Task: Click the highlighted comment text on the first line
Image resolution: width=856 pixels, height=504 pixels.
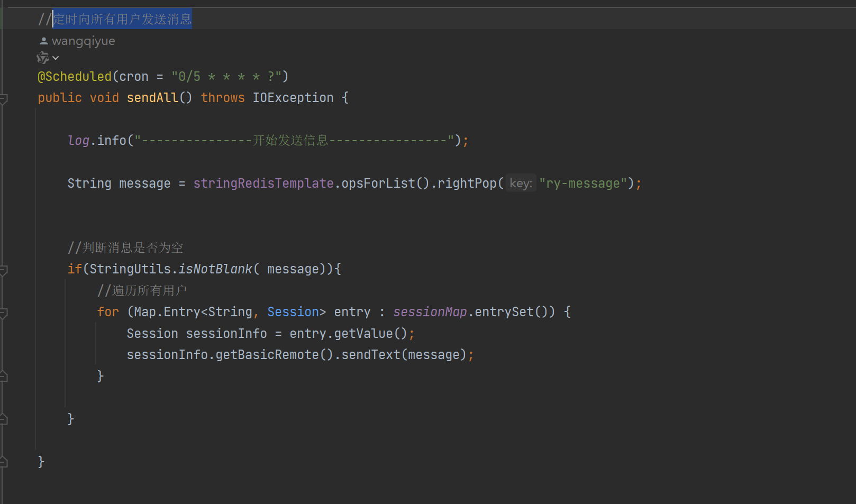Action: click(122, 20)
